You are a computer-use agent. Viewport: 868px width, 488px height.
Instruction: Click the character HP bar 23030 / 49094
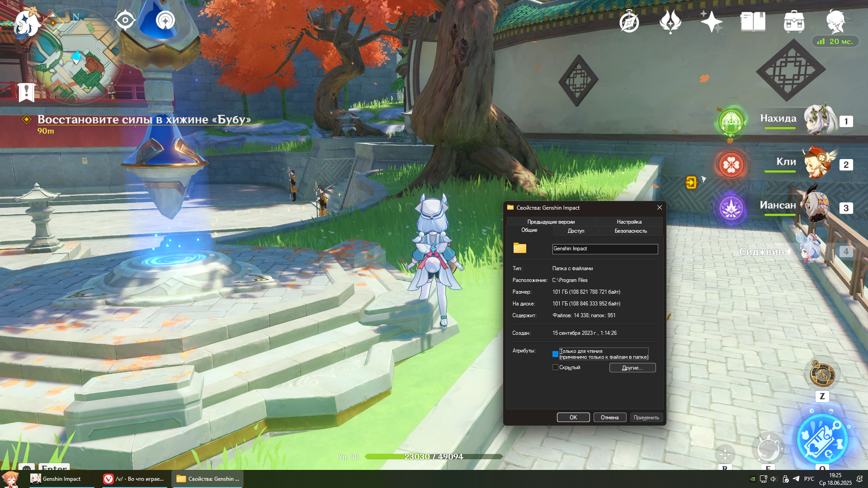click(434, 456)
